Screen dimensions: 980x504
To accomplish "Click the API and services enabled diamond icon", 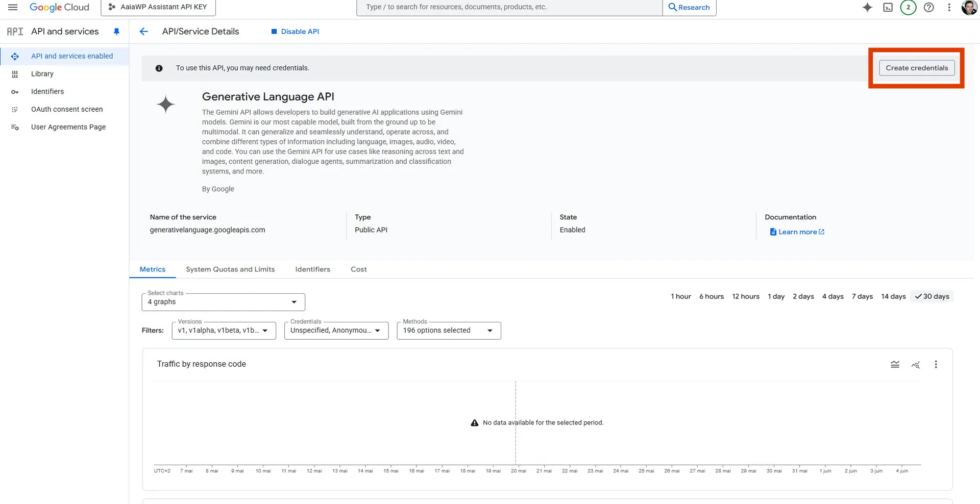I will coord(15,57).
